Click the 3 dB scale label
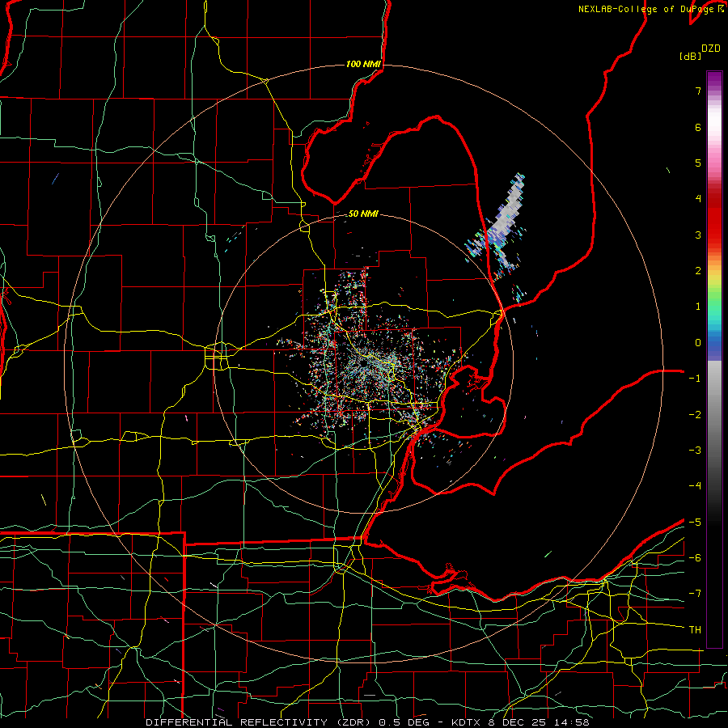728x728 pixels. [x=698, y=235]
